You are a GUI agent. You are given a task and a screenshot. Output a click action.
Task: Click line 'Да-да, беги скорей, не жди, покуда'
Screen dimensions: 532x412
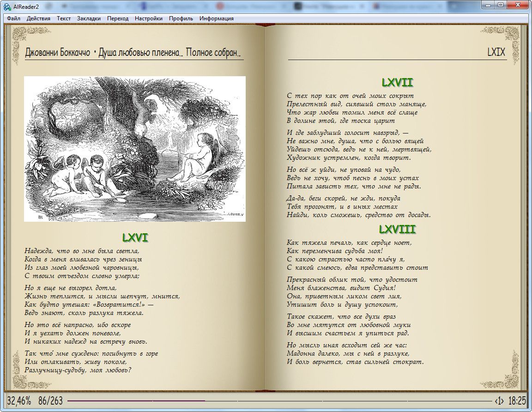(x=344, y=198)
